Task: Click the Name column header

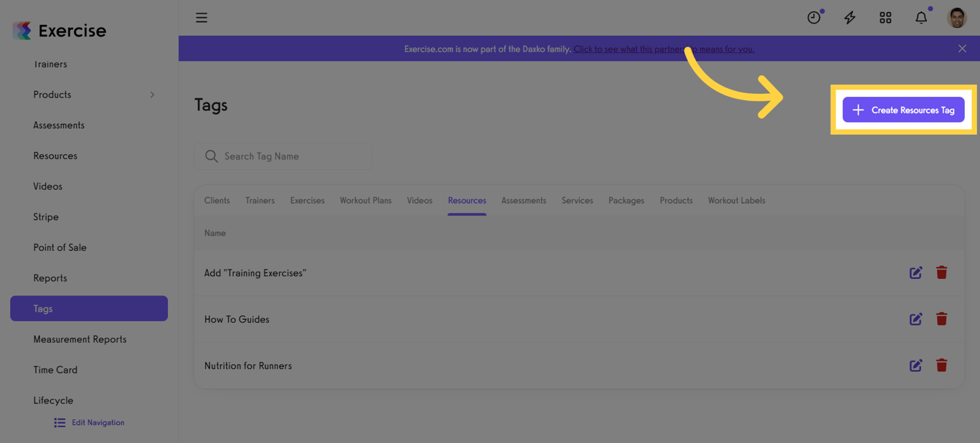Action: click(215, 233)
